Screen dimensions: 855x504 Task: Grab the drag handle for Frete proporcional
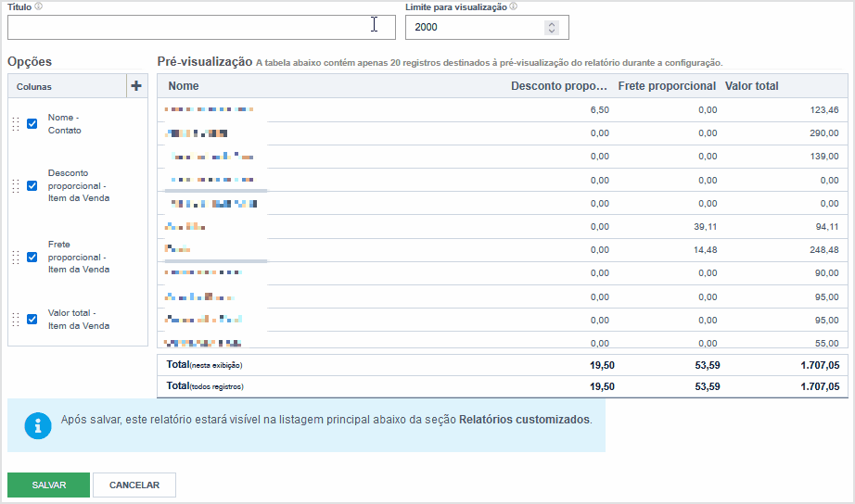[16, 258]
